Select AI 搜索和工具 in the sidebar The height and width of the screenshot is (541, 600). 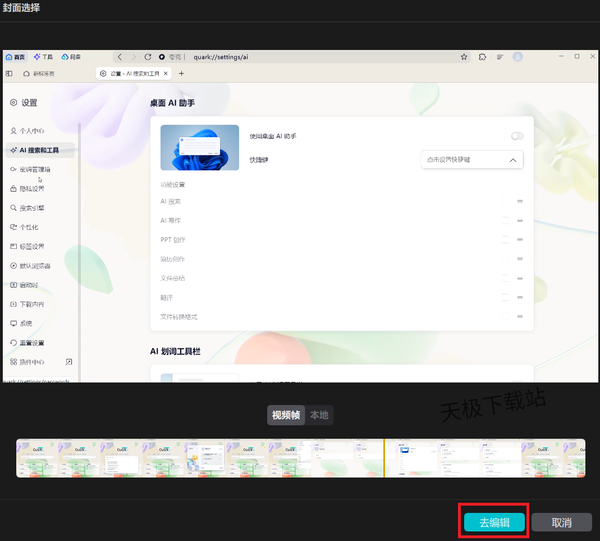(x=38, y=150)
